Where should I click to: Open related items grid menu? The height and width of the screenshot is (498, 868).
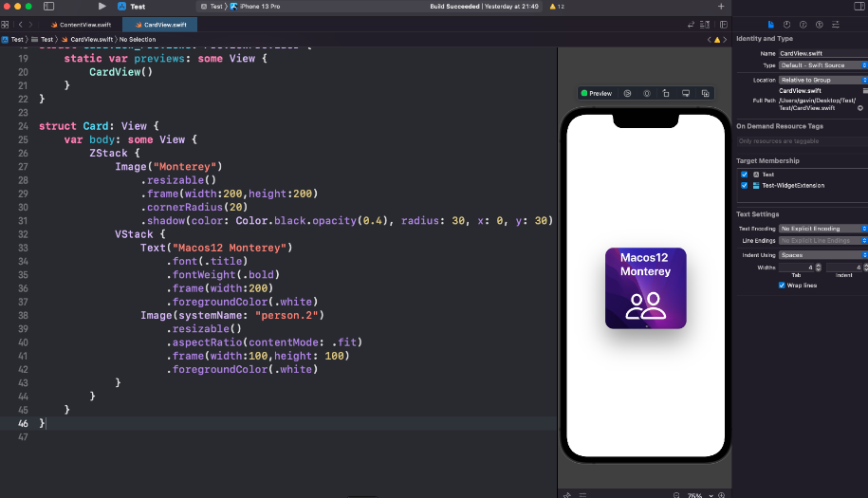(x=5, y=25)
